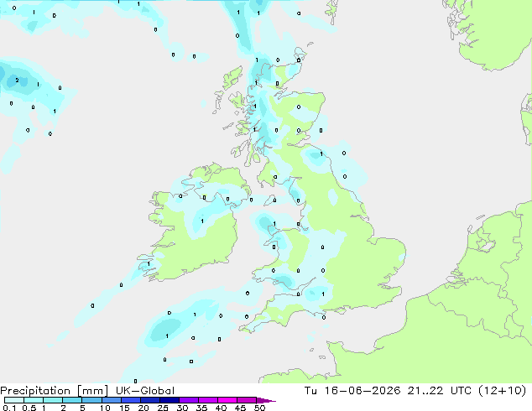This screenshot has width=532, height=411.
Task: Click the 0.5–1 mm legend color swatch
Action: click(34, 400)
